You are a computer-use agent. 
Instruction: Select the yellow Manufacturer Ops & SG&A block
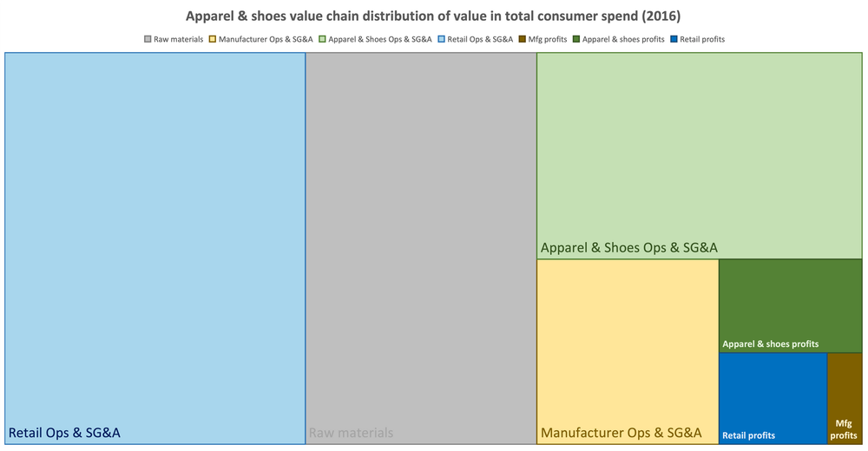pos(628,351)
